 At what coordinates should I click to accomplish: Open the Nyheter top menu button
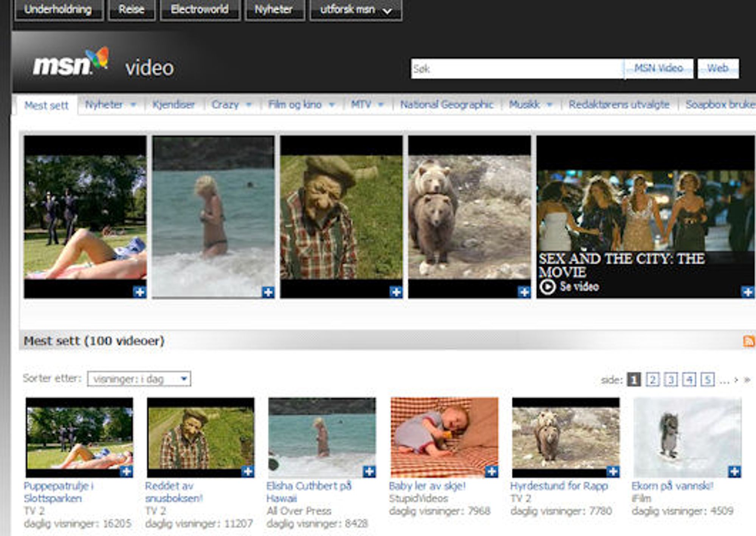(274, 10)
